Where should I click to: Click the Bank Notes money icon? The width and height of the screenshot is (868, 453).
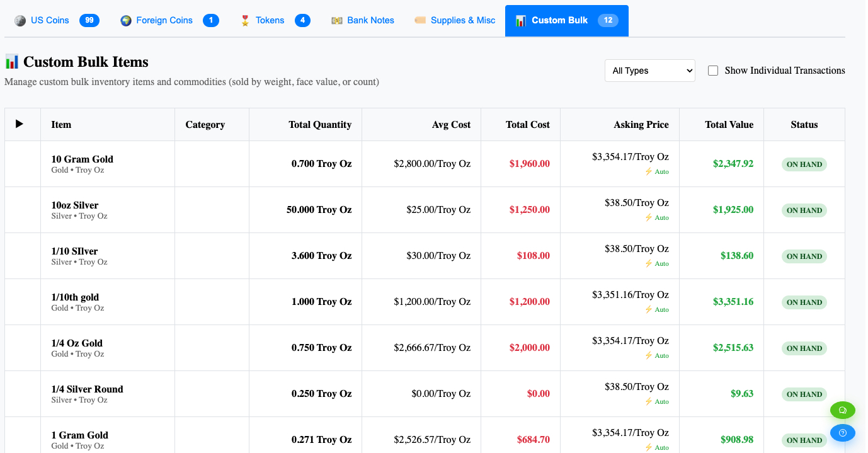pyautogui.click(x=337, y=20)
